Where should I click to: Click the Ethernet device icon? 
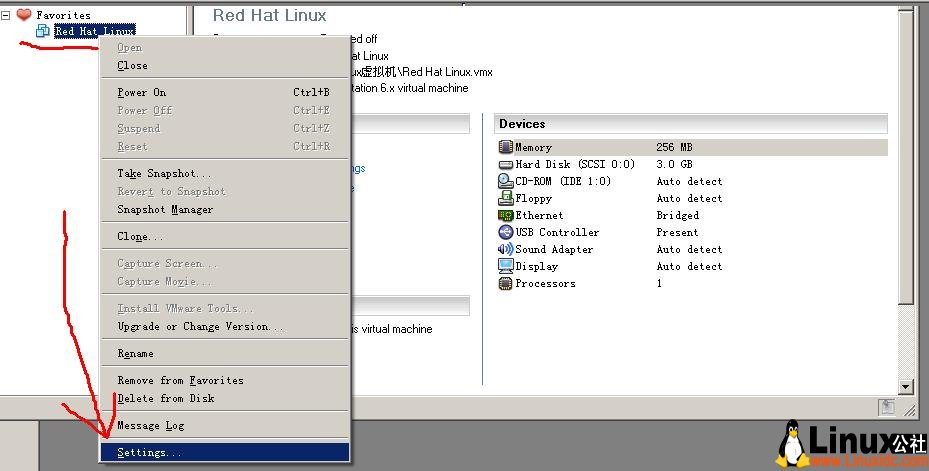505,216
